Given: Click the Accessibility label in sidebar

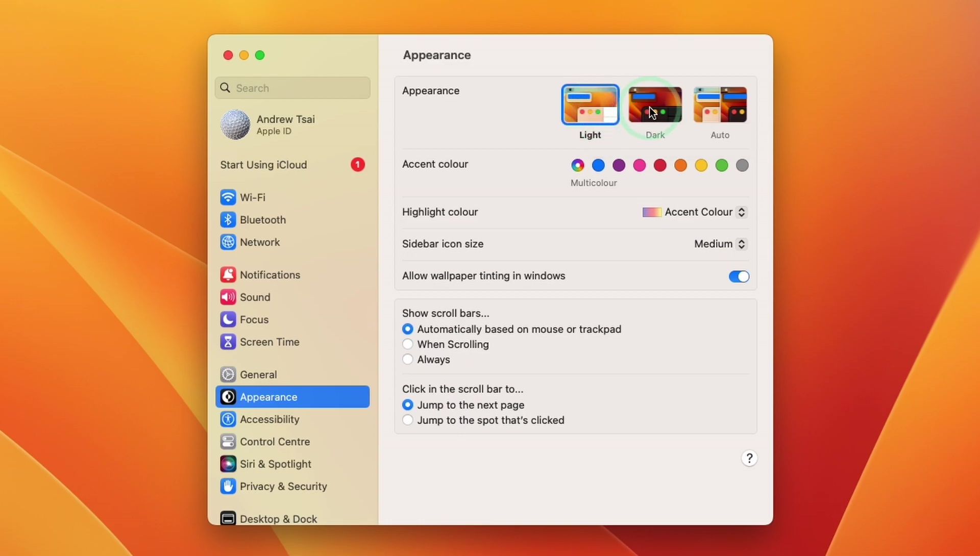Looking at the screenshot, I should 269,419.
